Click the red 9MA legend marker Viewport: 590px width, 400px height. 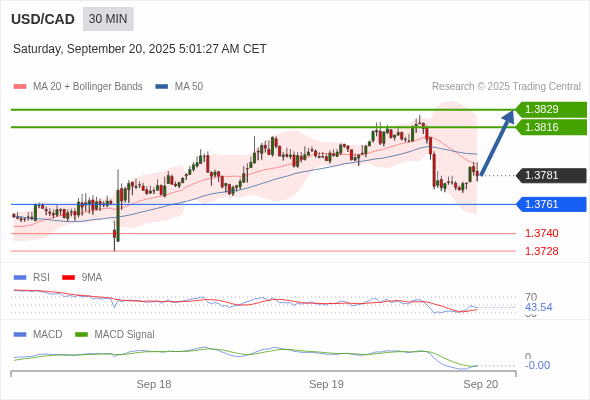[68, 278]
